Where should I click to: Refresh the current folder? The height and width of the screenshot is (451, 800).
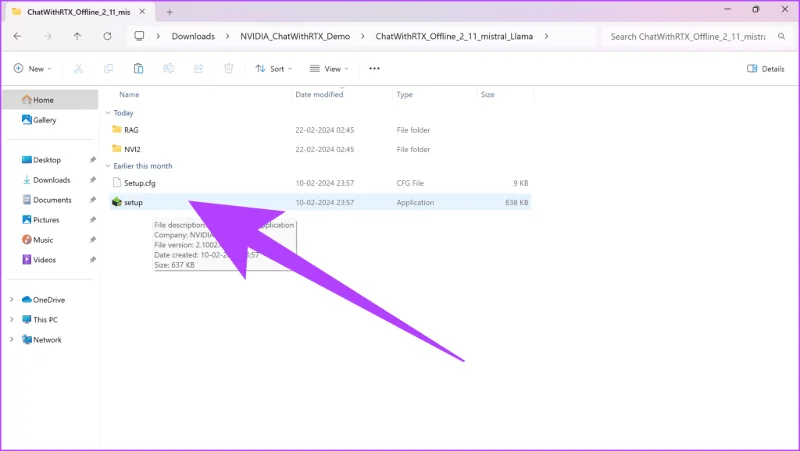(107, 36)
